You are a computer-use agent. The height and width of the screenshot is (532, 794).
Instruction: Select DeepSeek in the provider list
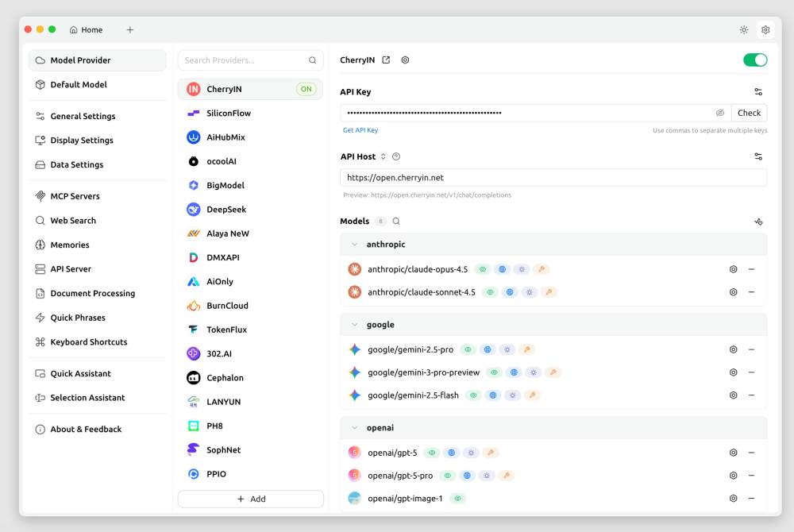(x=226, y=210)
